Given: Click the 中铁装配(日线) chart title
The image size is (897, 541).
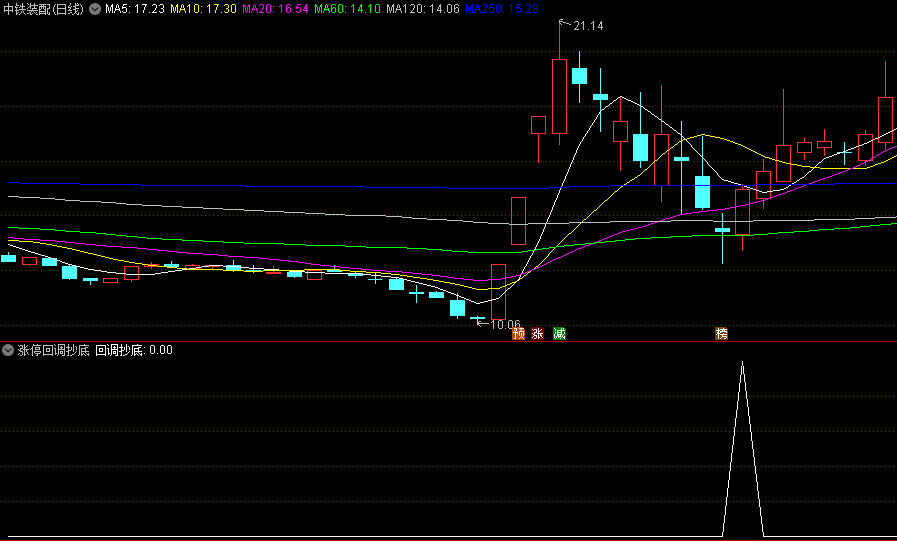Looking at the screenshot, I should 43,9.
